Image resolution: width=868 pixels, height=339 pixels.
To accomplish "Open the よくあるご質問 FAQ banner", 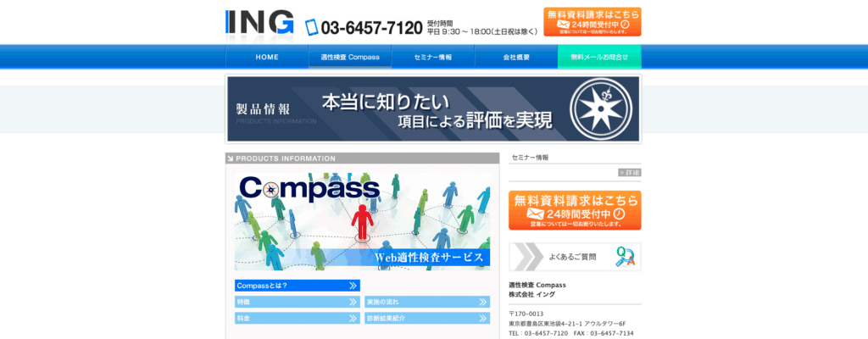I will [x=575, y=257].
